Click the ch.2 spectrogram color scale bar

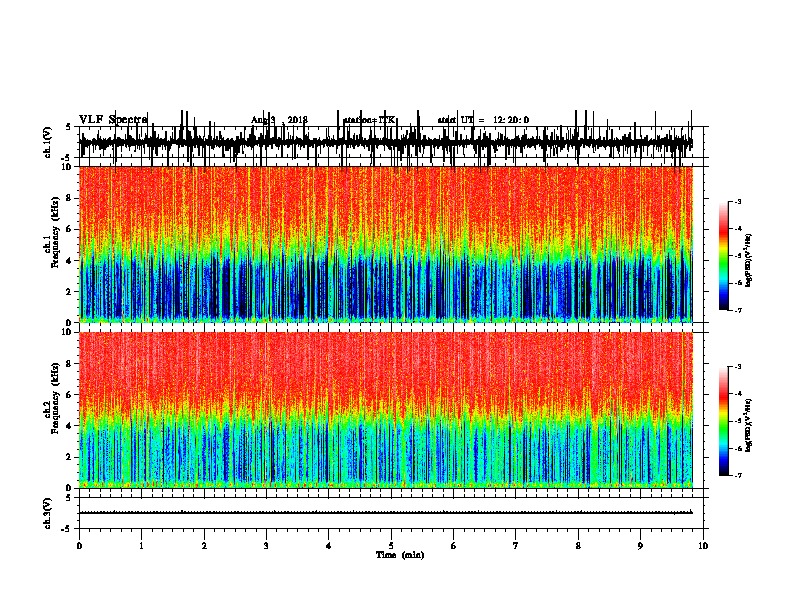coord(723,421)
